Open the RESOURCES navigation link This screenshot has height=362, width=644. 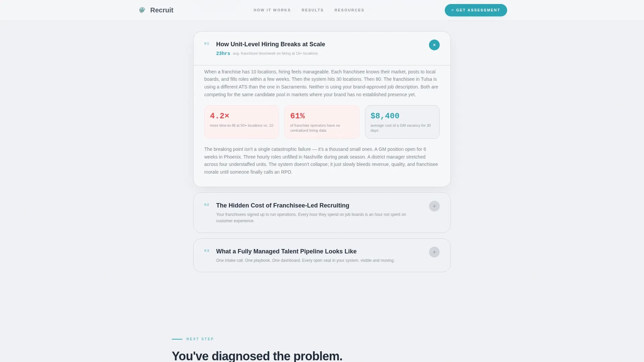click(x=349, y=10)
